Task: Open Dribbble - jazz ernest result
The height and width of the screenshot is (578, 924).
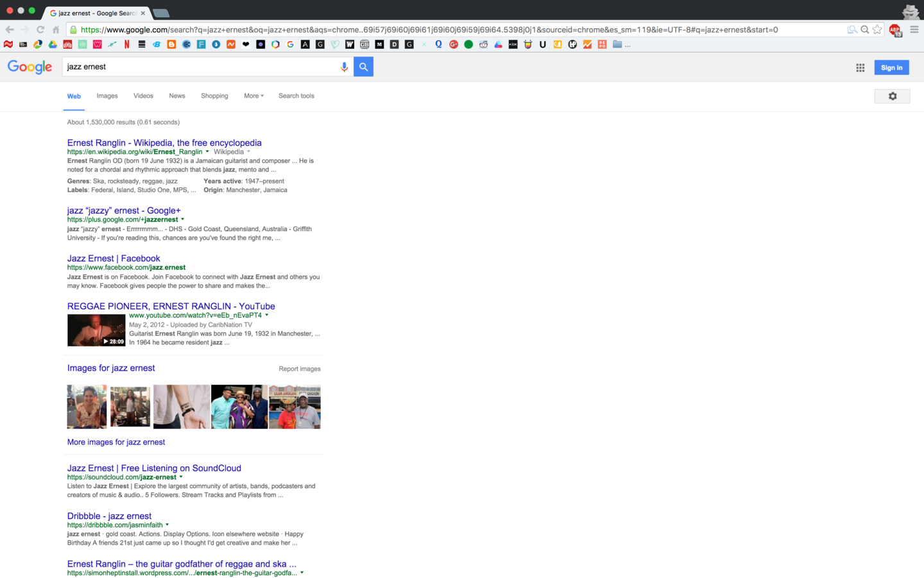Action: (x=109, y=516)
